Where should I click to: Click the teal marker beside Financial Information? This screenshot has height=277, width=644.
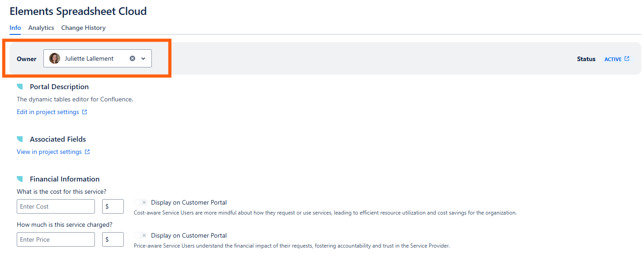[x=20, y=179]
